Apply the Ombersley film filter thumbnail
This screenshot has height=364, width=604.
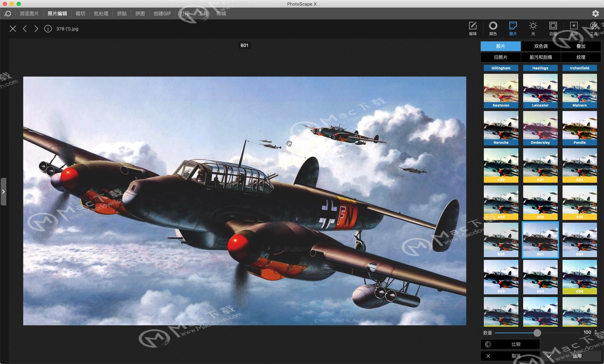pyautogui.click(x=540, y=128)
